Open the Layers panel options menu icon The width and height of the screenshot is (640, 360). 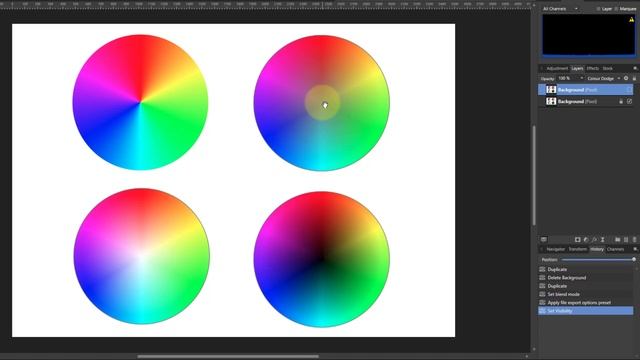click(x=635, y=68)
